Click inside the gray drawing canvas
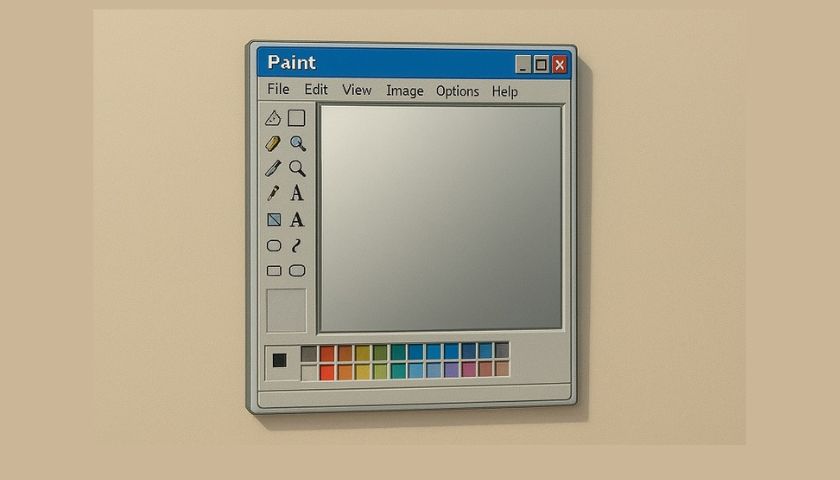The width and height of the screenshot is (840, 480). 440,218
